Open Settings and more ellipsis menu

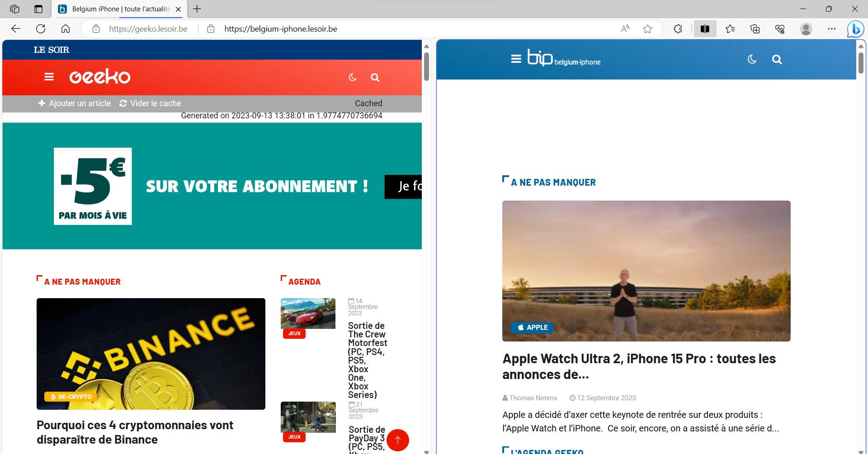click(x=832, y=29)
